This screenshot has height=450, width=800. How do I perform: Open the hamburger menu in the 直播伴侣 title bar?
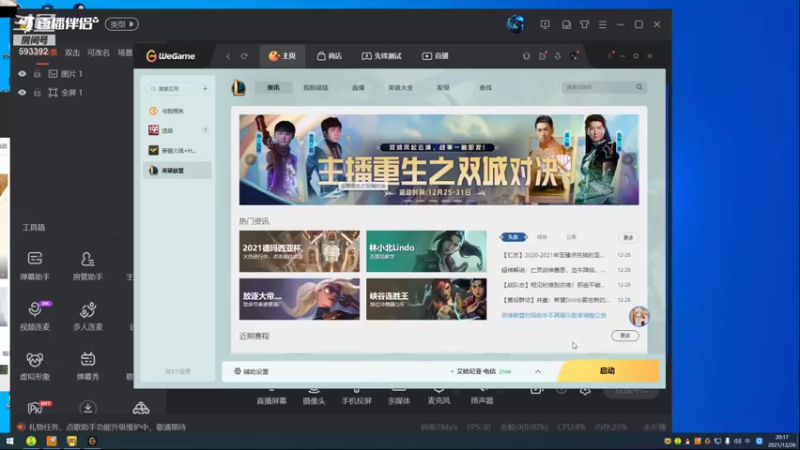pyautogui.click(x=603, y=24)
